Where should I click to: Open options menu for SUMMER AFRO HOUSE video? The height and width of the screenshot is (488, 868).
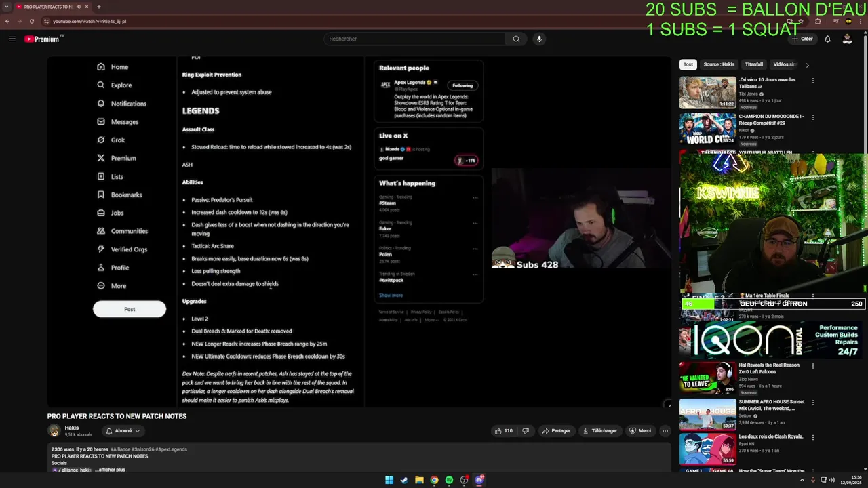pyautogui.click(x=813, y=403)
